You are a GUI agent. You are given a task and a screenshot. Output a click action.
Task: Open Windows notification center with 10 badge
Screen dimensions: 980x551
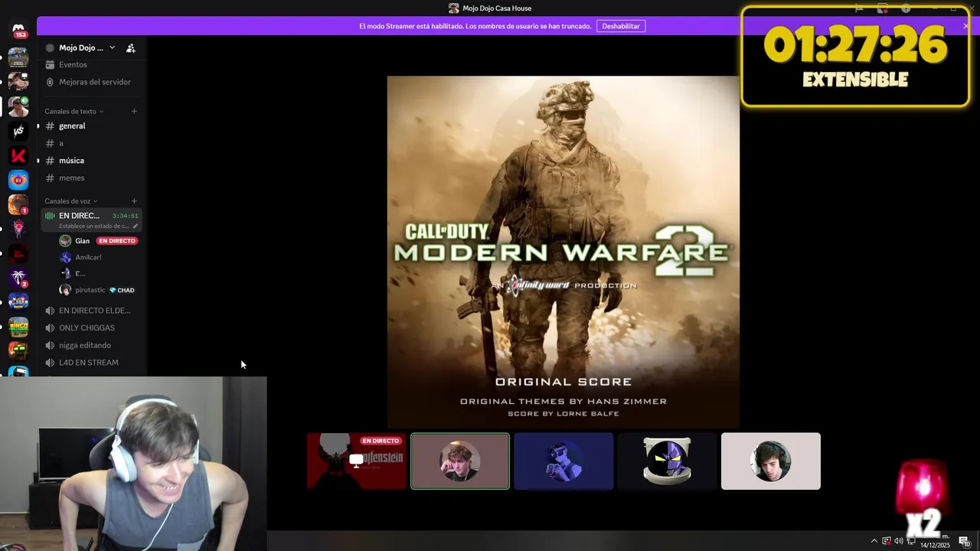pos(965,542)
